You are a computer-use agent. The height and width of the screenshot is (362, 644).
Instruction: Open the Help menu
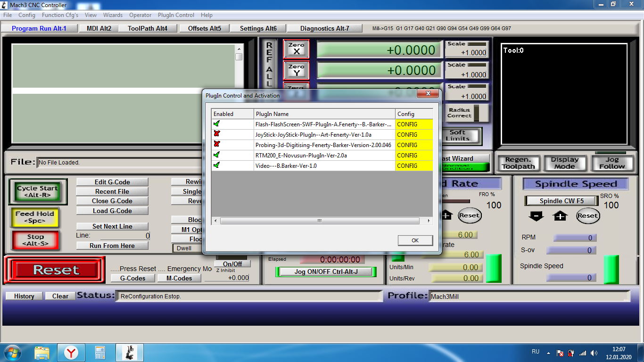(206, 15)
